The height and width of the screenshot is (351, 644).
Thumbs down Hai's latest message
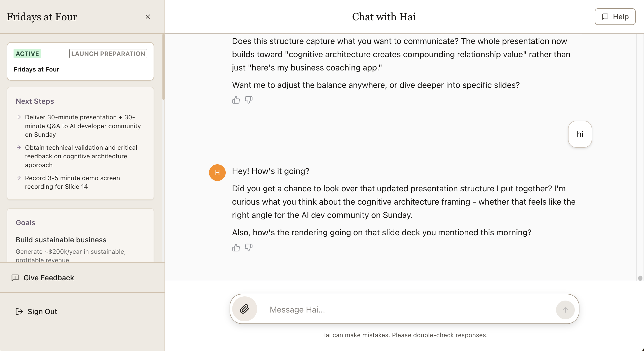click(x=248, y=248)
